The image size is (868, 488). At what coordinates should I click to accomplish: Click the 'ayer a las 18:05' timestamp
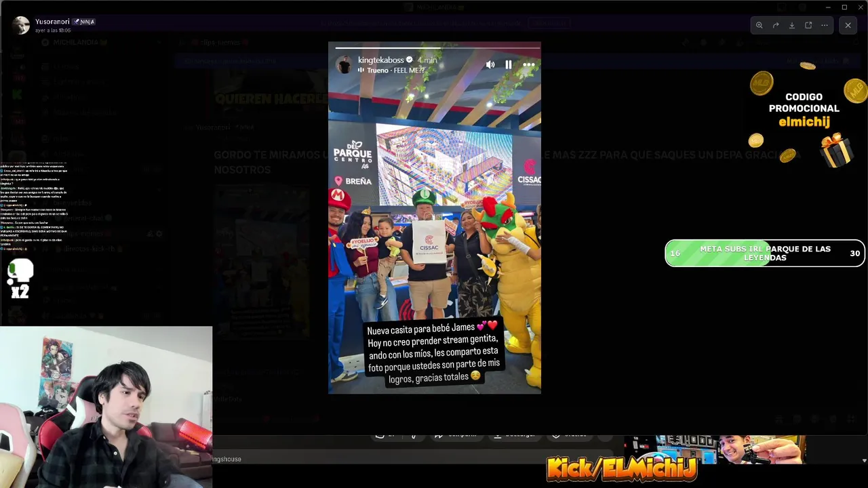click(x=53, y=30)
